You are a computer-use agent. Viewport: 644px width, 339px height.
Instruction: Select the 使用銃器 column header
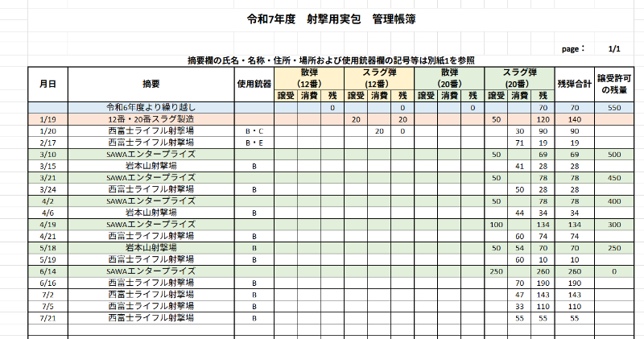coord(254,85)
